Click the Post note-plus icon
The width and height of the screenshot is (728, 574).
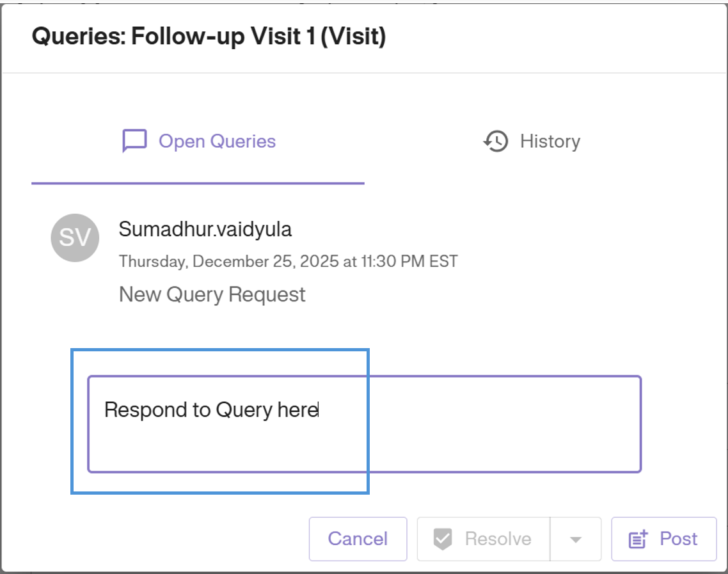tap(638, 539)
